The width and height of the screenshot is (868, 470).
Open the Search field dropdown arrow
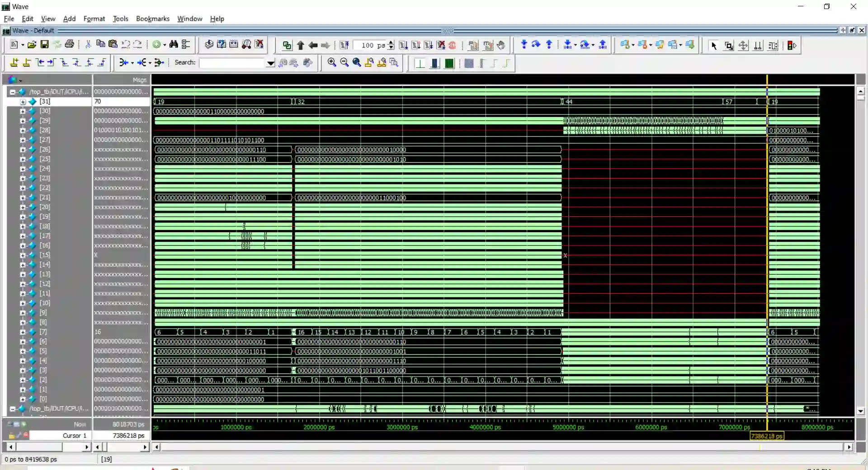point(270,63)
